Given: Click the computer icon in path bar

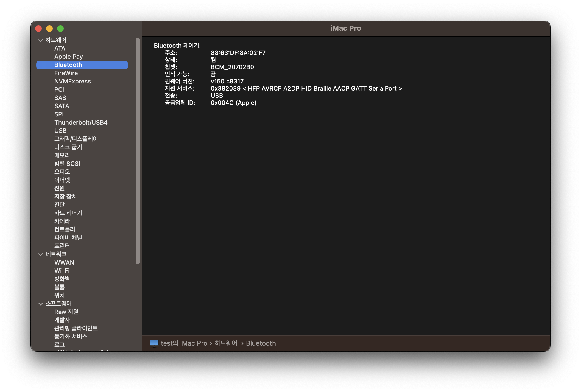Looking at the screenshot, I should pyautogui.click(x=154, y=343).
